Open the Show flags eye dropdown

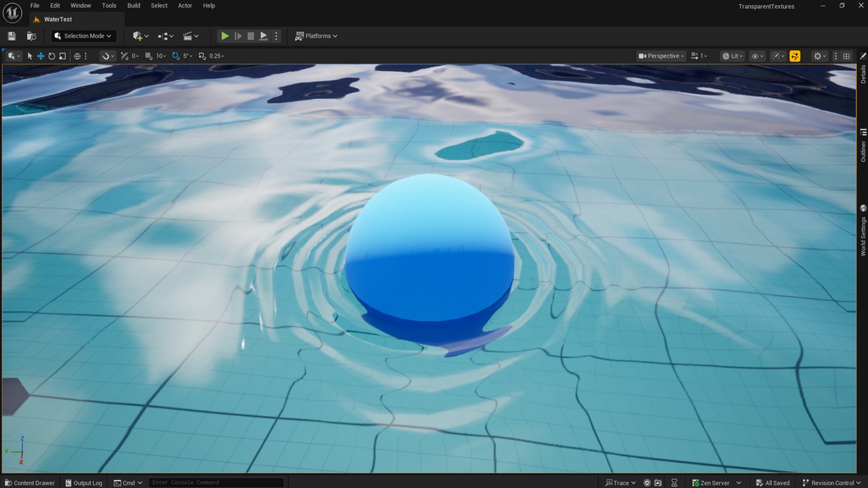click(757, 56)
